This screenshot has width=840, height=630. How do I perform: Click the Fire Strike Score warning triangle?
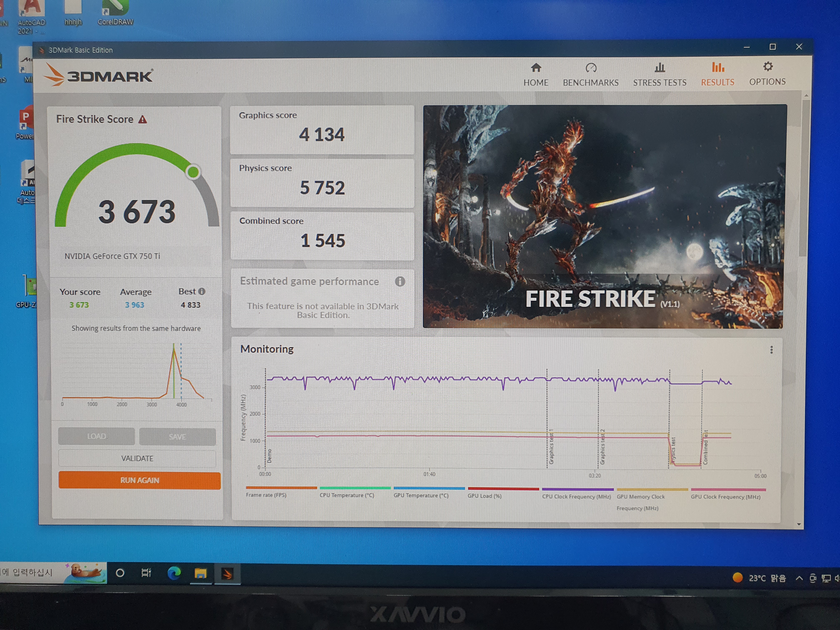[x=142, y=120]
